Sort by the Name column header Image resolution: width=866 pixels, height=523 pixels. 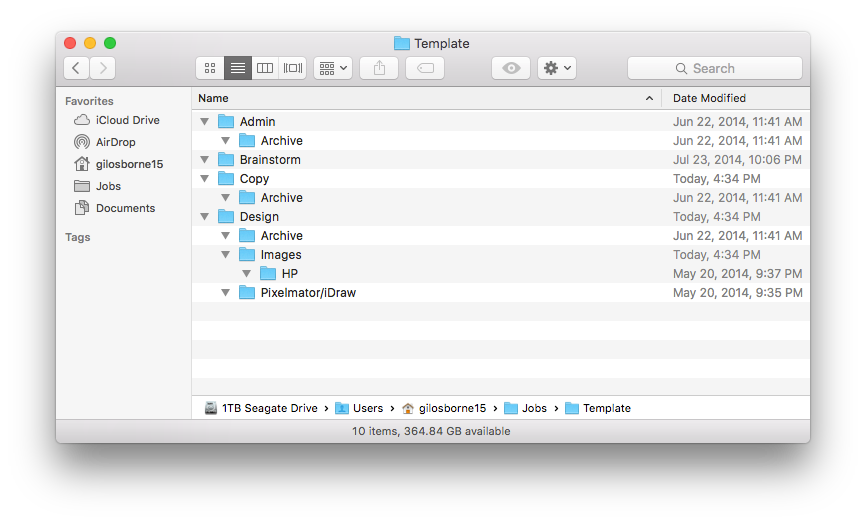[x=426, y=98]
